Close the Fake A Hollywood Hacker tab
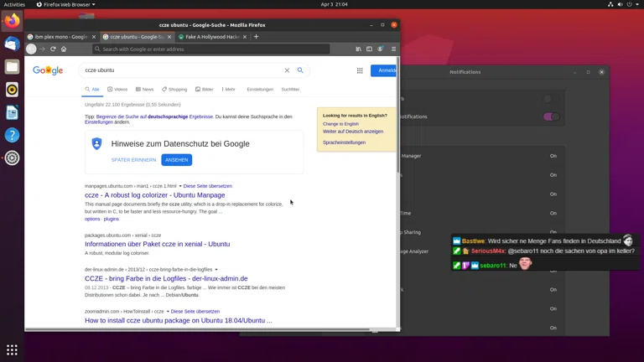644x362 pixels. point(245,37)
